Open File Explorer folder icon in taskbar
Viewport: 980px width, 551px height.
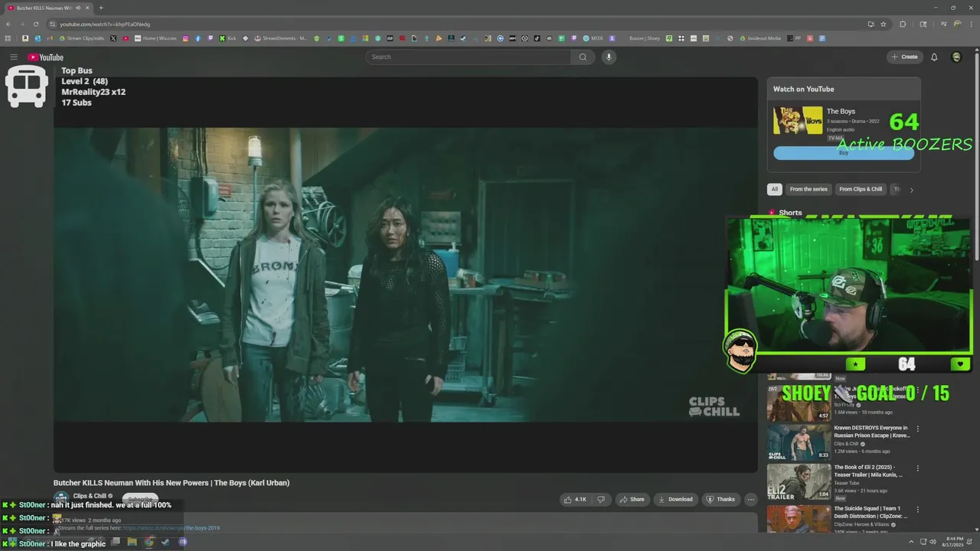click(x=132, y=542)
